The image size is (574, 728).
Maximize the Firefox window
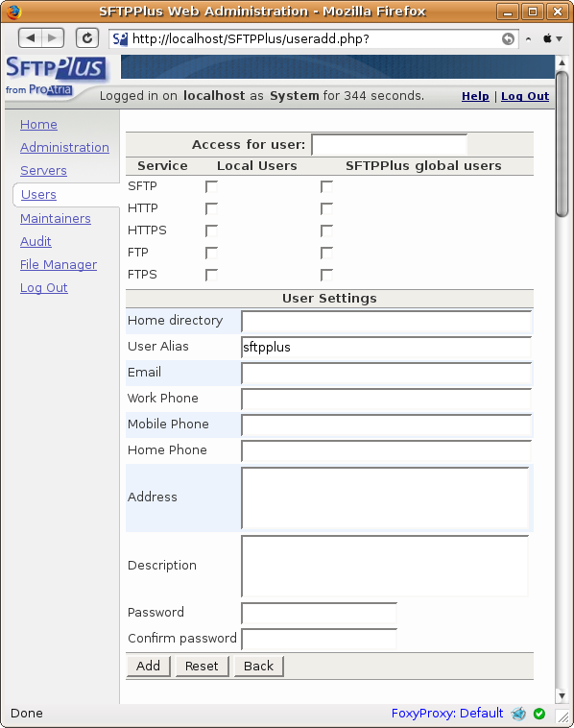coord(533,12)
